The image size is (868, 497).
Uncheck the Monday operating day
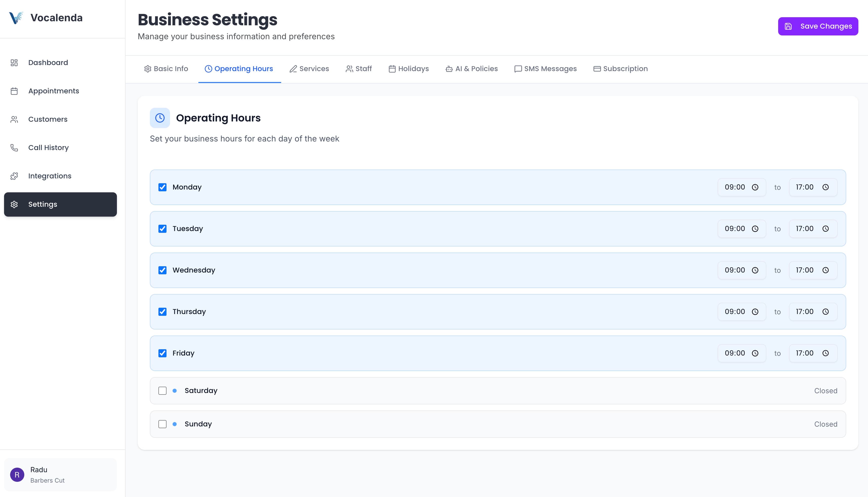(162, 187)
